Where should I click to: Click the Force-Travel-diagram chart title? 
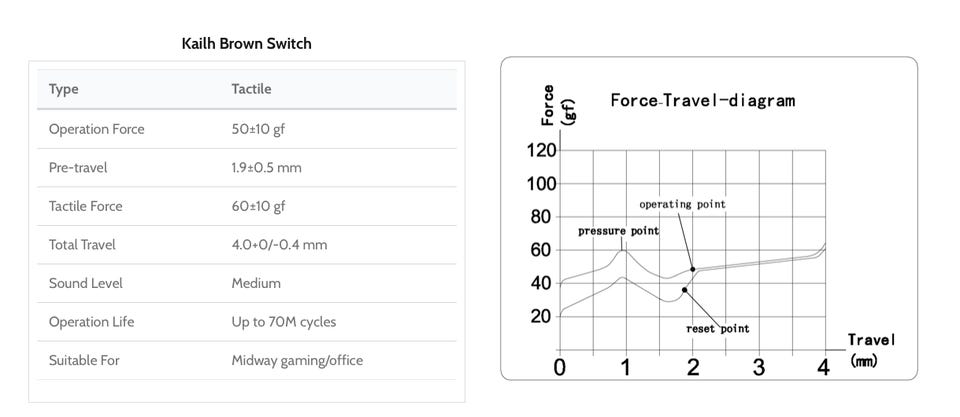pyautogui.click(x=702, y=100)
